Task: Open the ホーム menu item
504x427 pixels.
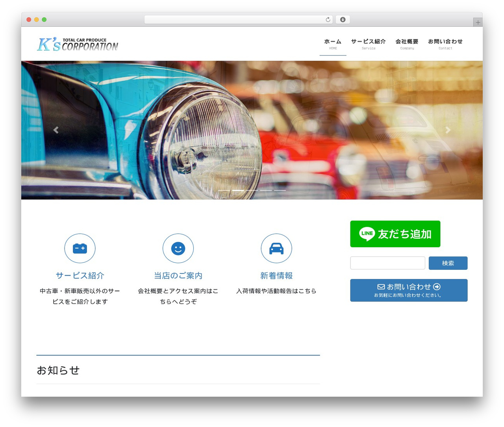Action: coord(333,44)
